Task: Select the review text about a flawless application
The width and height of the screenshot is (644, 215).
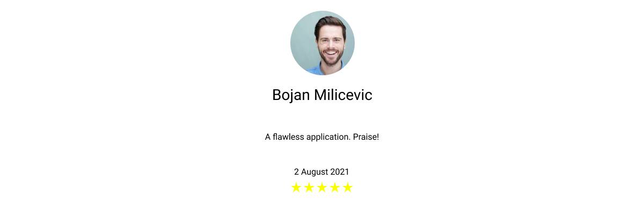Action: [x=322, y=137]
